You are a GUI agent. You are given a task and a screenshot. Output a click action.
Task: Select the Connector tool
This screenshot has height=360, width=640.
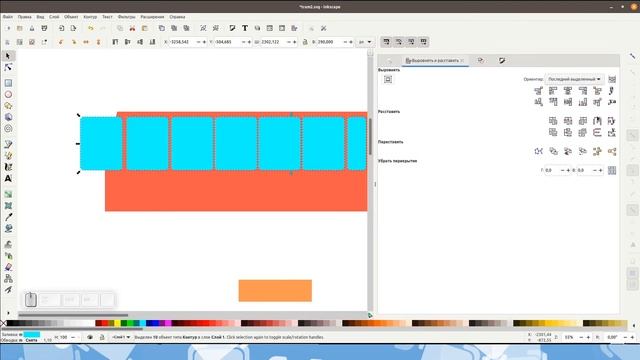pos(8,279)
